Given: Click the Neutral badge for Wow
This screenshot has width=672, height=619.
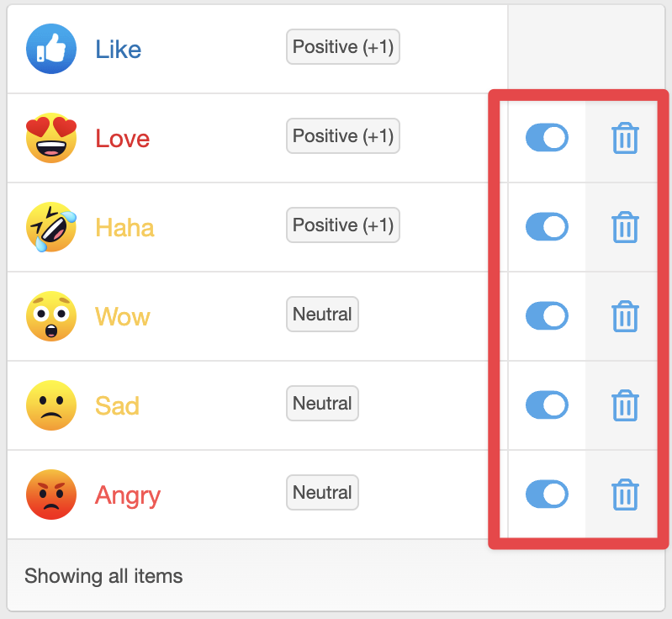Looking at the screenshot, I should click(x=322, y=315).
